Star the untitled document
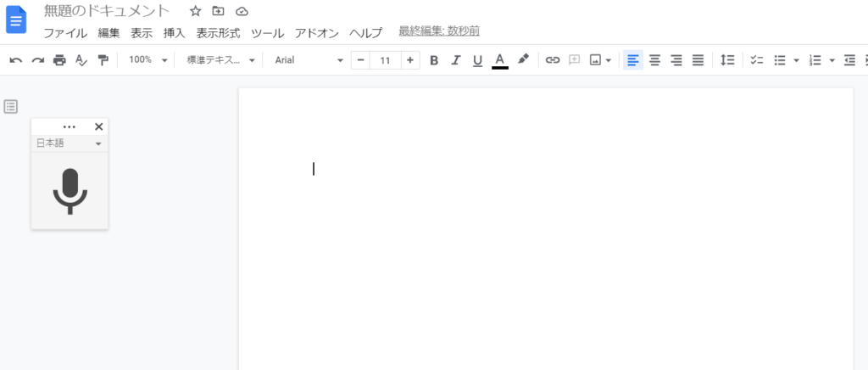This screenshot has height=370, width=868. [x=195, y=11]
